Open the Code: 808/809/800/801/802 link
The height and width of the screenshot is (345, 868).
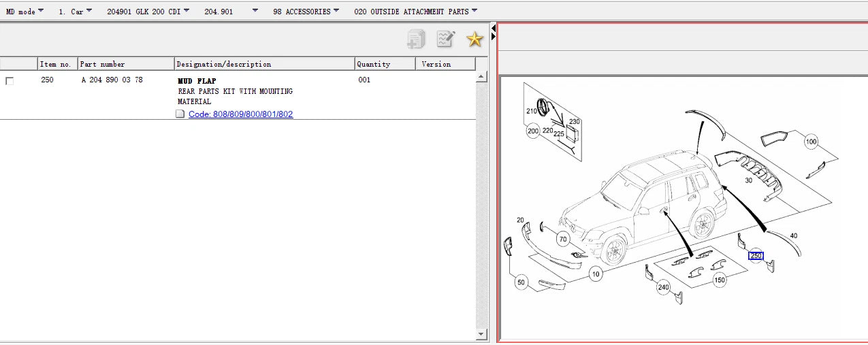[240, 114]
